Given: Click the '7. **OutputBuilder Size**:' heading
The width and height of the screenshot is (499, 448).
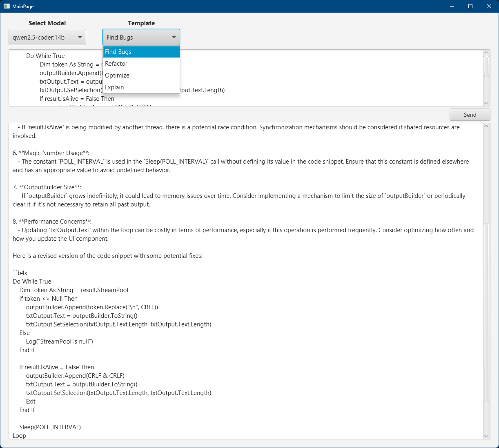Looking at the screenshot, I should point(47,187).
